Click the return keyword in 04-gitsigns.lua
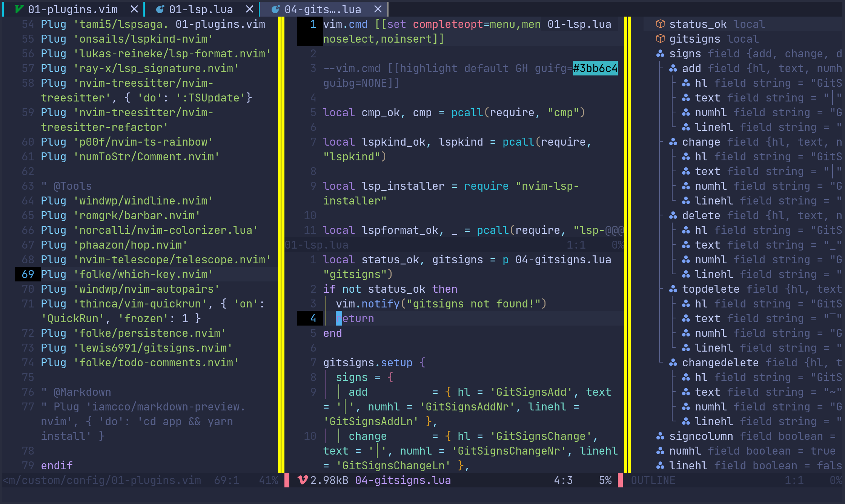845x504 pixels. (355, 318)
